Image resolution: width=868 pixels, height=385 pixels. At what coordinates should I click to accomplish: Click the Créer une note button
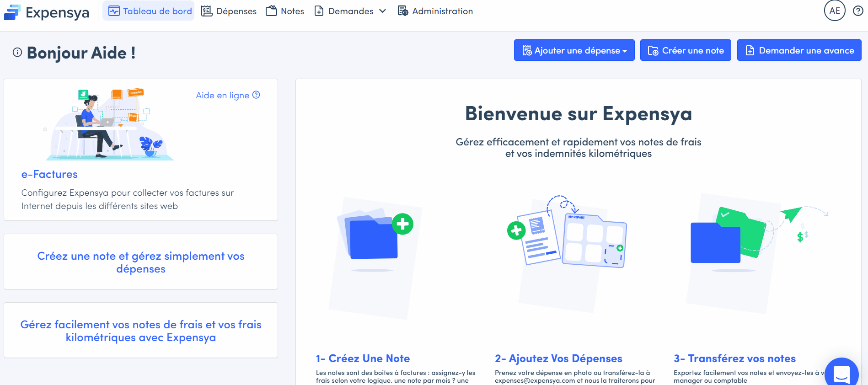686,50
